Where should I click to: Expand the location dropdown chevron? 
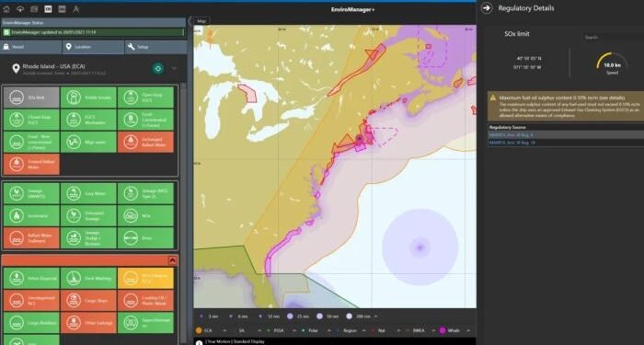(x=174, y=69)
